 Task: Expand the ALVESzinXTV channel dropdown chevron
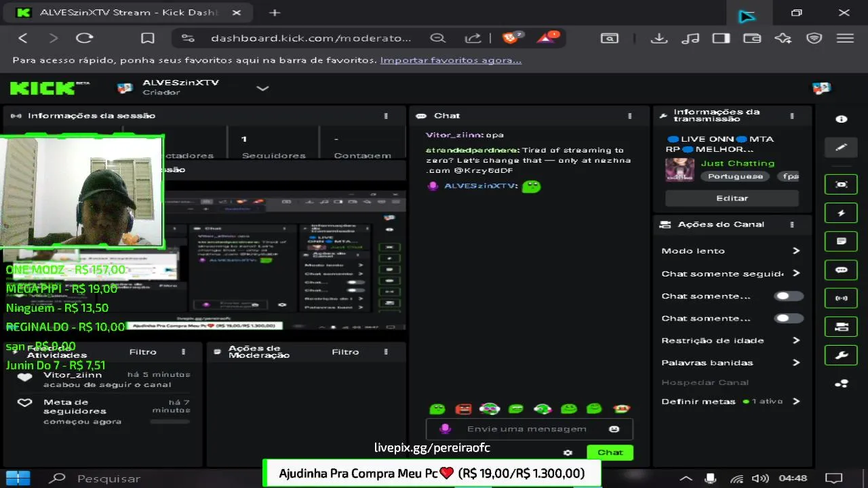(262, 88)
